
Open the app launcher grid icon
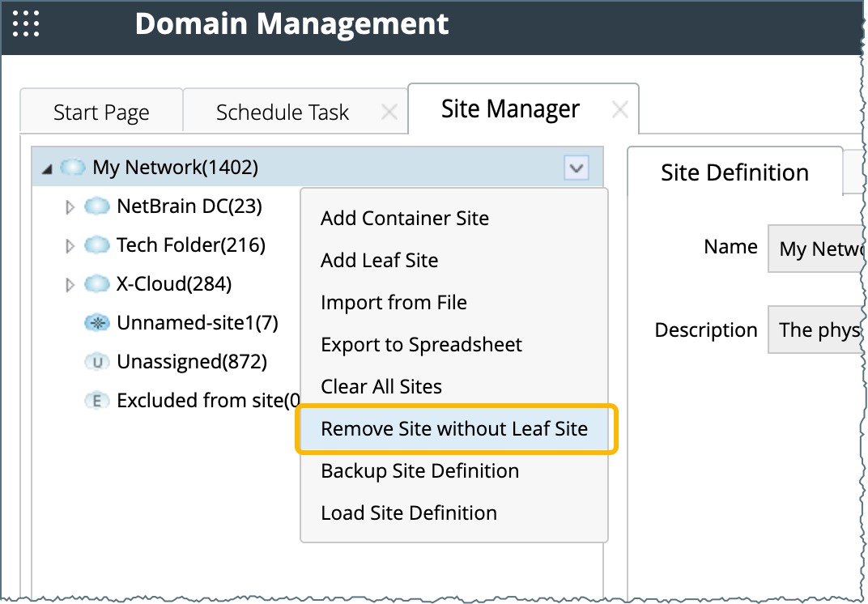(27, 23)
